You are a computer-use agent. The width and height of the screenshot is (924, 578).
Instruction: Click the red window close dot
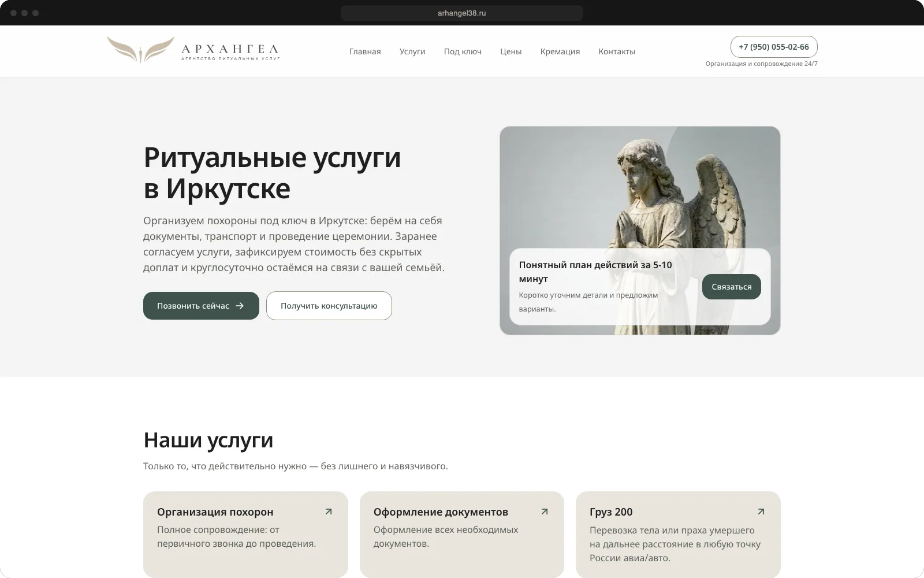click(x=14, y=13)
